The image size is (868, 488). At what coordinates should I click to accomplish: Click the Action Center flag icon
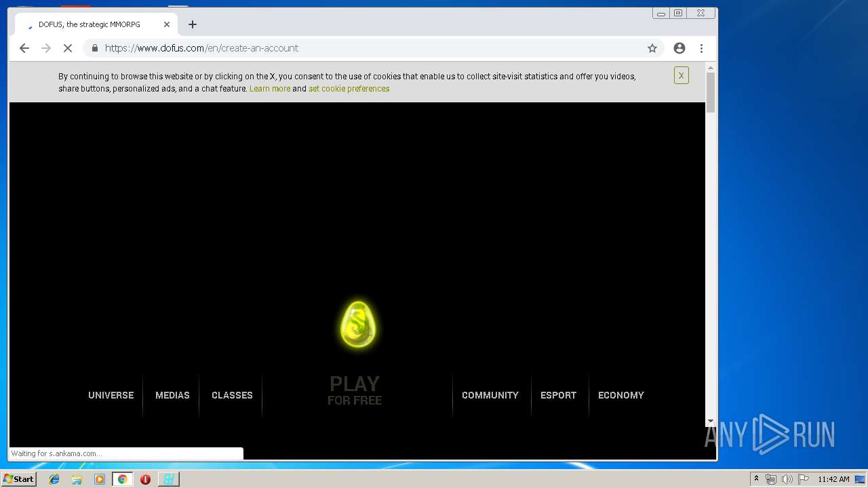[804, 479]
